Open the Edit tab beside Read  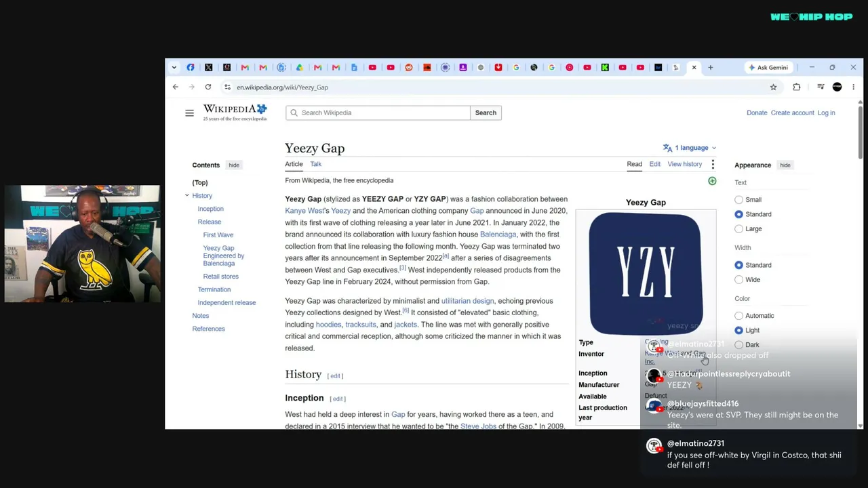tap(655, 164)
